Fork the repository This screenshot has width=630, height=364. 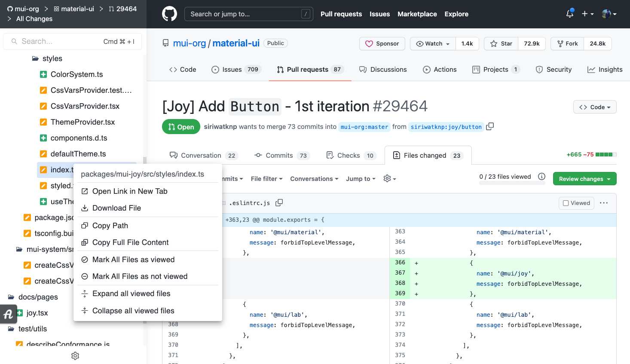coord(567,43)
